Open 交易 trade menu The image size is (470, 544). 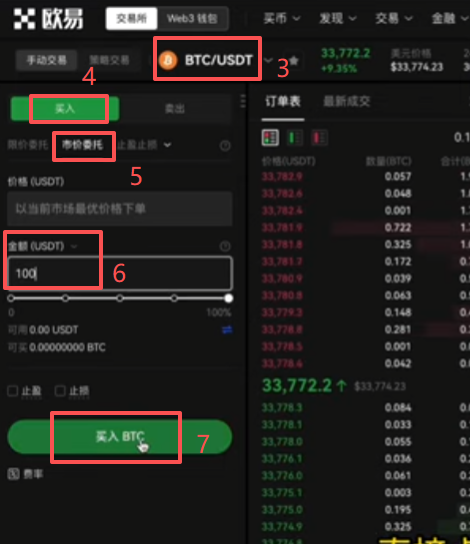click(394, 18)
